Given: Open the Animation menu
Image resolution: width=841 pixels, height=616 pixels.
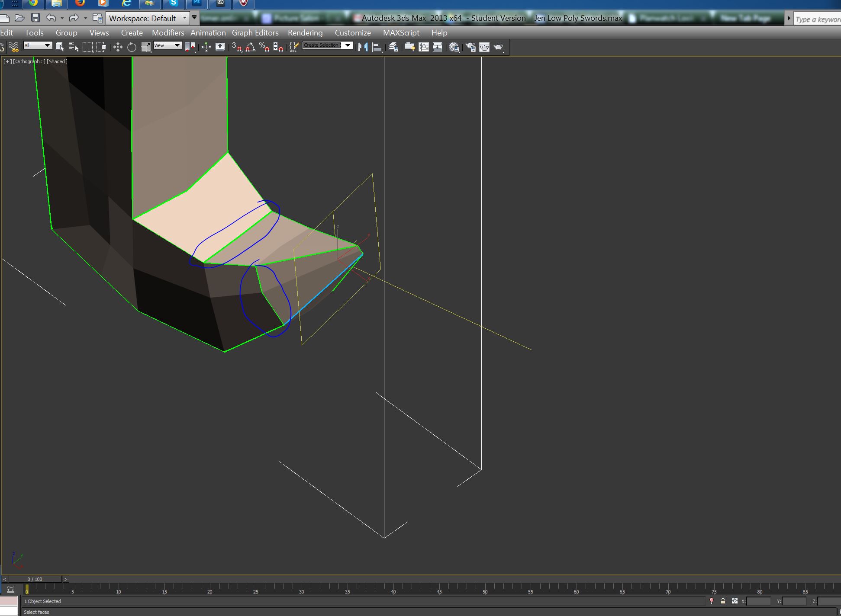Looking at the screenshot, I should coord(208,33).
